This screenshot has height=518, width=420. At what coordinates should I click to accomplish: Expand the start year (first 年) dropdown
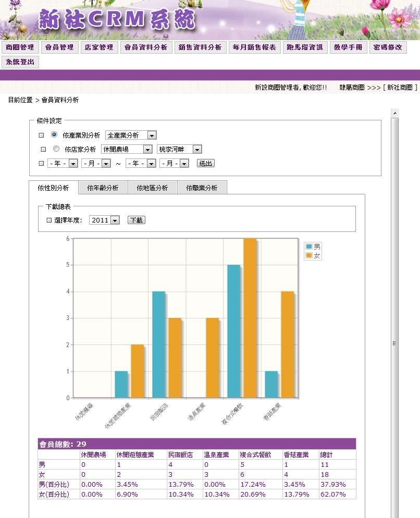click(63, 163)
